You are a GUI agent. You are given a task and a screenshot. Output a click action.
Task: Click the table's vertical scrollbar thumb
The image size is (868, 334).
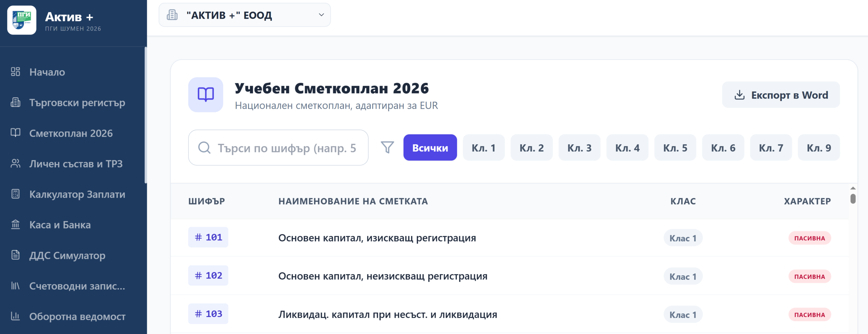tap(853, 199)
